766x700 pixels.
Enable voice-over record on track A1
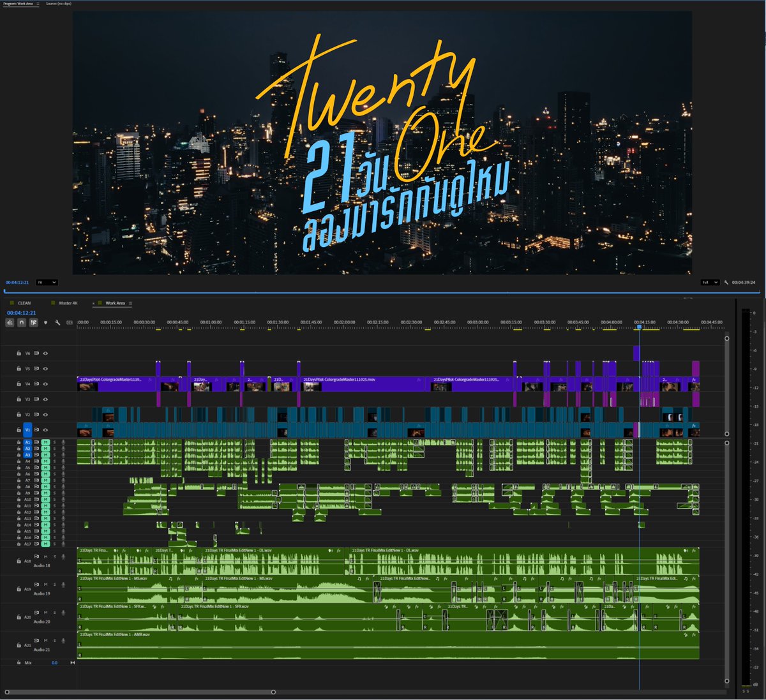tap(63, 442)
